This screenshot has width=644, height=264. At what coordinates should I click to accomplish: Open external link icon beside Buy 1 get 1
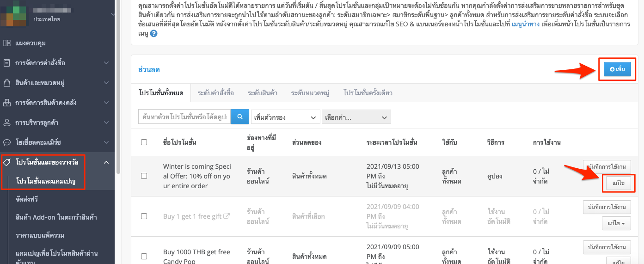coord(227,216)
